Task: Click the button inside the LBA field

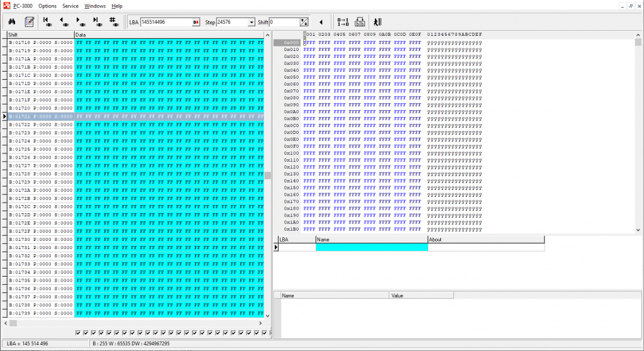Action: pyautogui.click(x=196, y=22)
